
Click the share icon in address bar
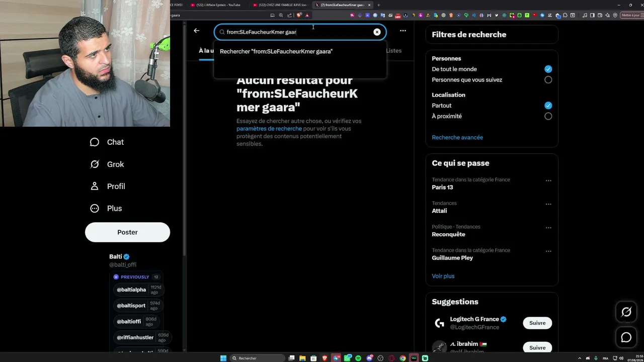pyautogui.click(x=289, y=15)
